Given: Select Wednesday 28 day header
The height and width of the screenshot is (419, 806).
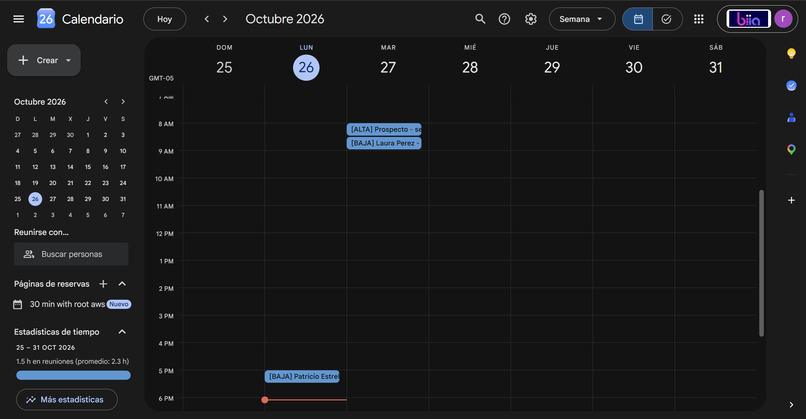Looking at the screenshot, I should (470, 67).
